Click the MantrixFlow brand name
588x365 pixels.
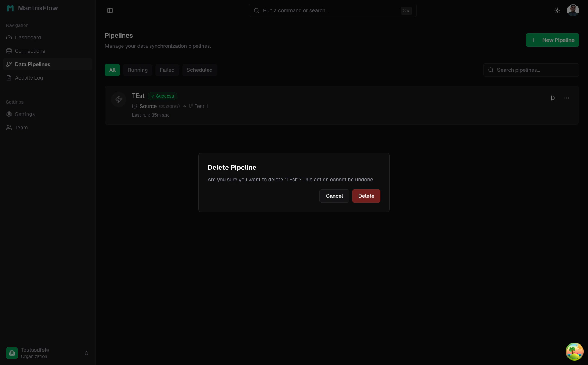(x=38, y=8)
